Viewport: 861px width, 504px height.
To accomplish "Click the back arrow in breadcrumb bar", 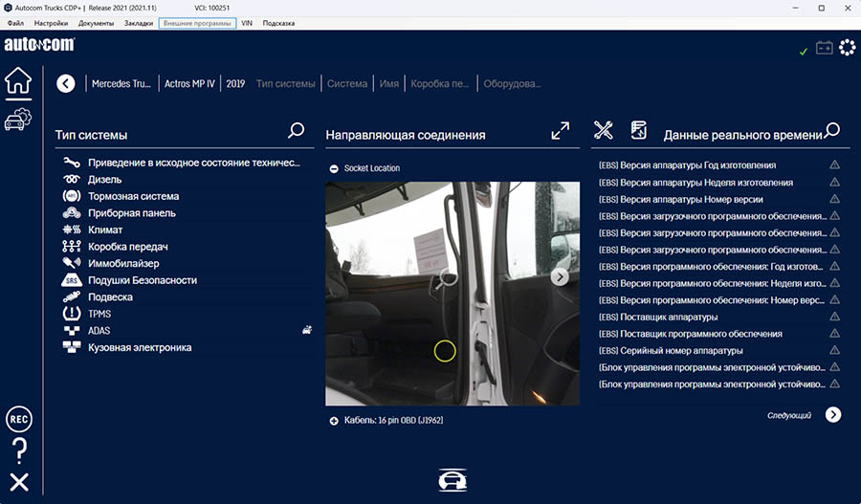I will [65, 83].
